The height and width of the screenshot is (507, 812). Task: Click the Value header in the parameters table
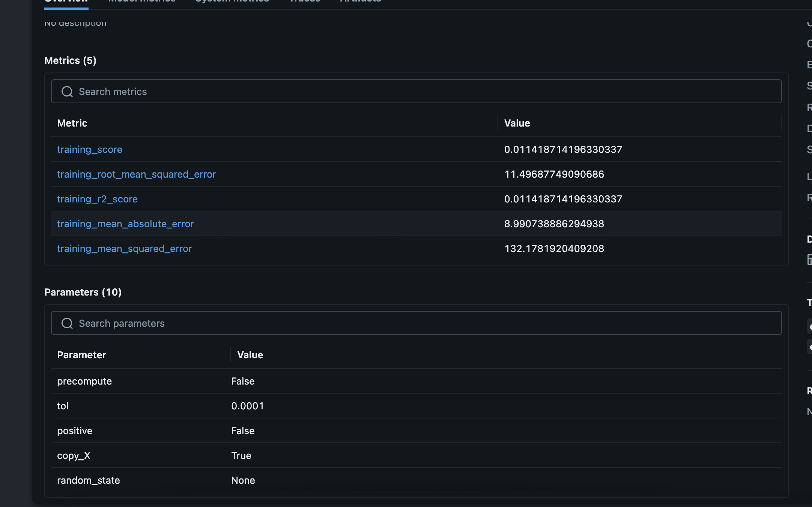250,355
